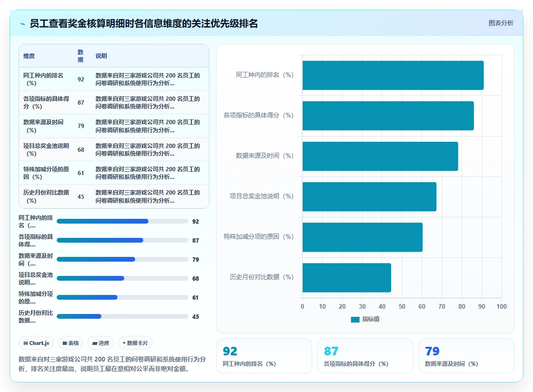The height and width of the screenshot is (392, 533).
Task: Click the dashboard title 员工查看奖金核算明细
Action: pos(143,23)
